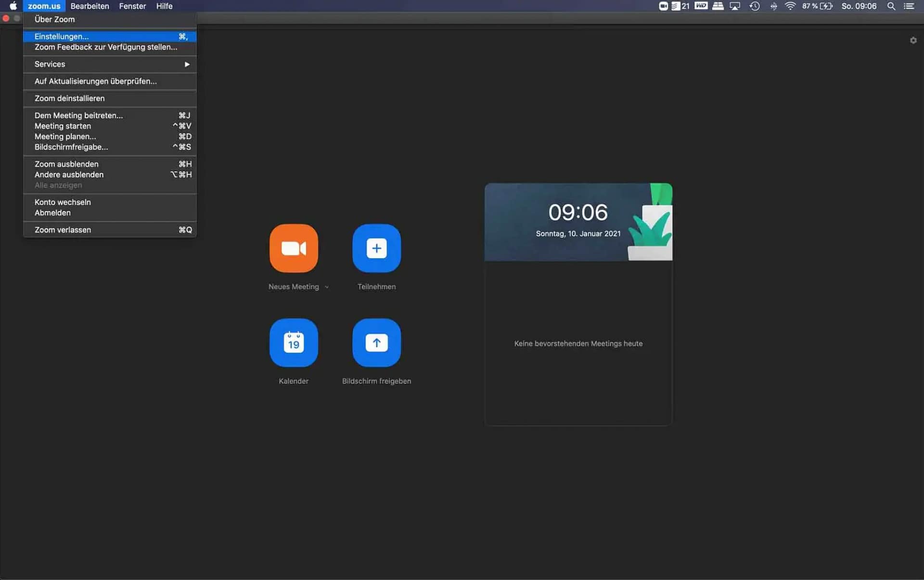Choose Konto wechseln

[x=110, y=202]
